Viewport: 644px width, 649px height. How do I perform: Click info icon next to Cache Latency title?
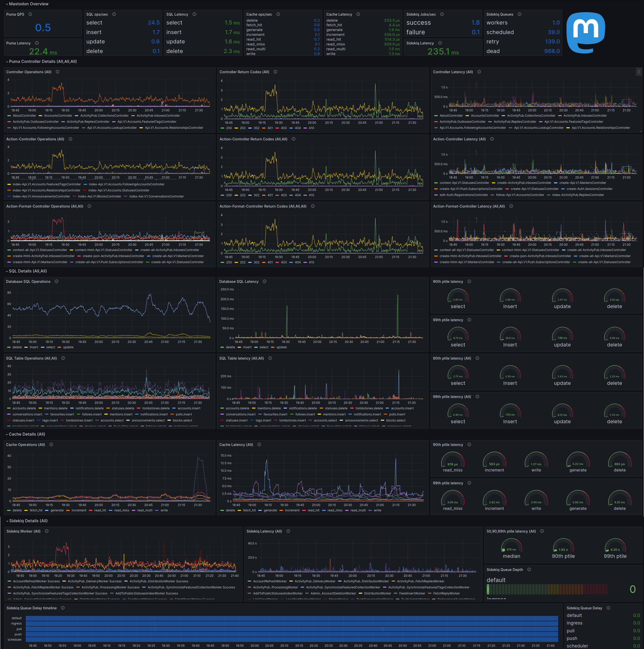tap(358, 14)
